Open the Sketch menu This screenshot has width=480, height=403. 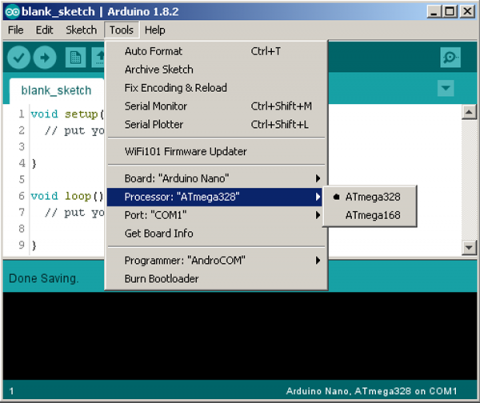(81, 30)
